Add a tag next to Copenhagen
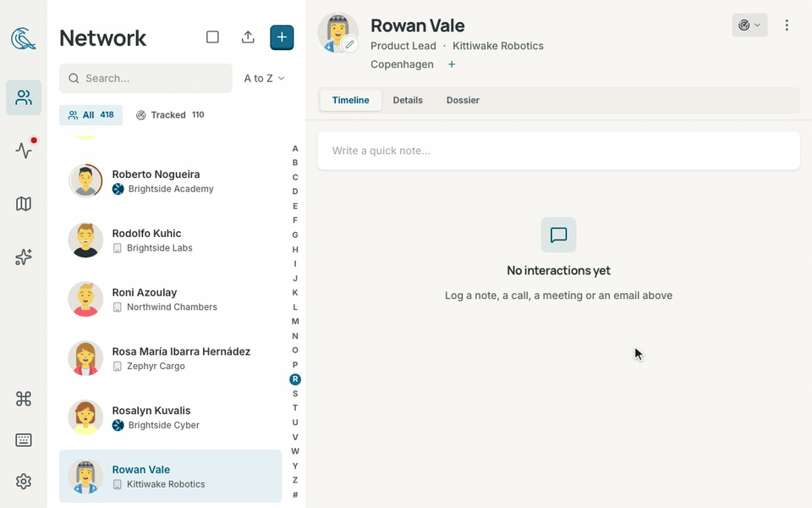Viewport: 812px width, 508px height. click(452, 64)
